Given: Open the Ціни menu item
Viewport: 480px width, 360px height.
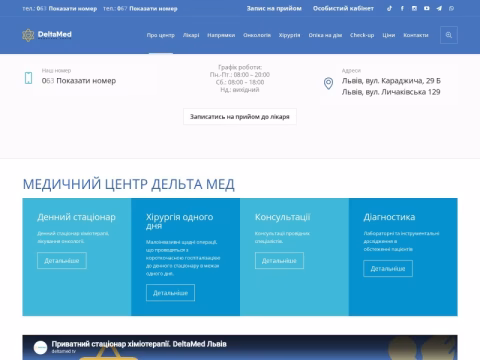Looking at the screenshot, I should (389, 35).
